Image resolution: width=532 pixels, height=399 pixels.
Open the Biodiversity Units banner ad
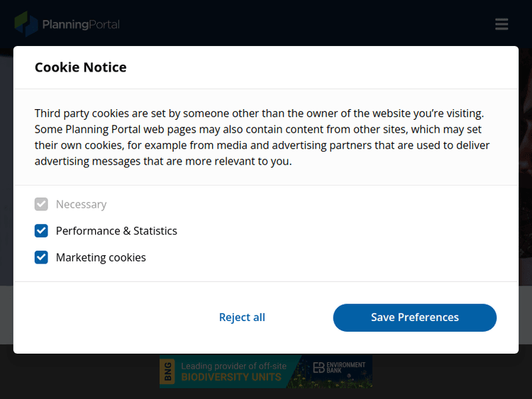[266, 371]
